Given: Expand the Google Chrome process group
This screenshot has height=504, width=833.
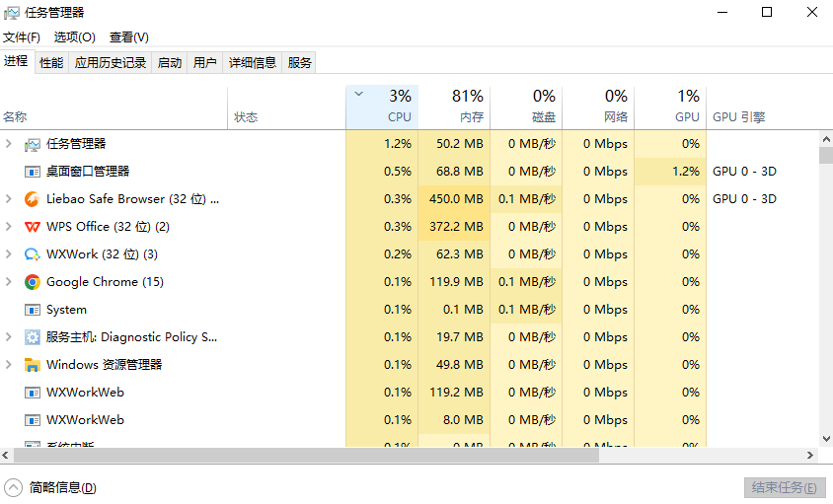Looking at the screenshot, I should point(9,282).
